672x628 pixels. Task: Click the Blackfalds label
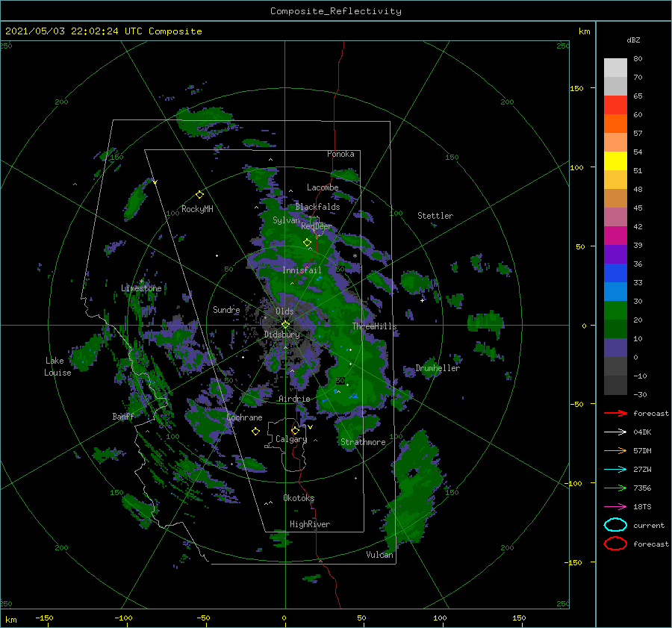[317, 207]
